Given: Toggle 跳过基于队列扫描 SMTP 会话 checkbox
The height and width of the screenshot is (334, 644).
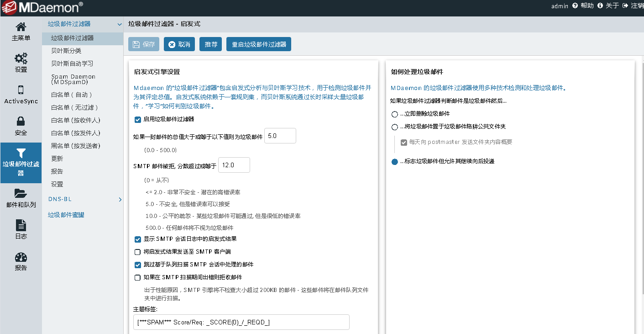Looking at the screenshot, I should [137, 265].
